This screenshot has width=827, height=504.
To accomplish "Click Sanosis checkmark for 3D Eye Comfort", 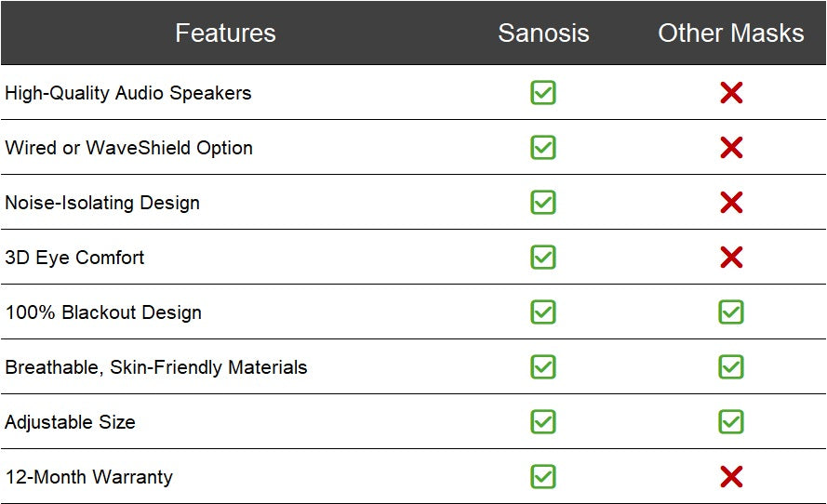I will (543, 257).
